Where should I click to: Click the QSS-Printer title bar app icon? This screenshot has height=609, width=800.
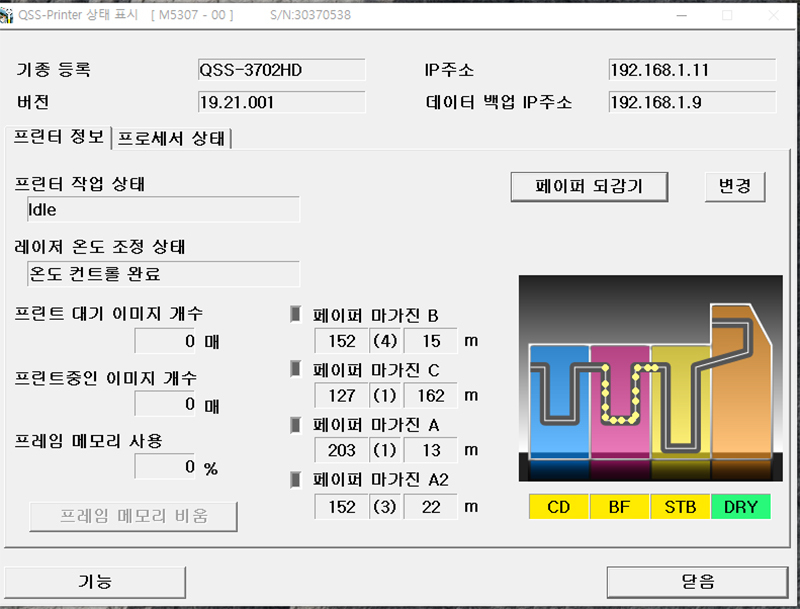coord(7,15)
